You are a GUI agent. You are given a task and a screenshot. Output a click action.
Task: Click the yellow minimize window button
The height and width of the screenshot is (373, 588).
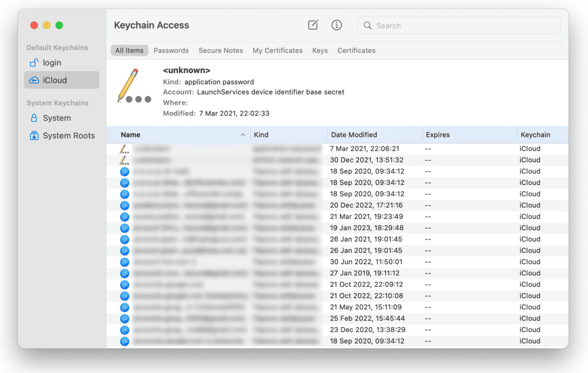[x=46, y=25]
